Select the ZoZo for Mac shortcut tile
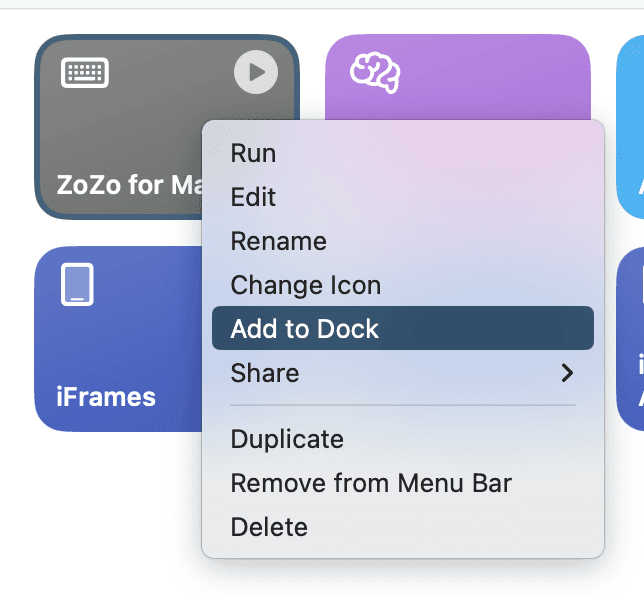The height and width of the screenshot is (596, 644). point(119,127)
